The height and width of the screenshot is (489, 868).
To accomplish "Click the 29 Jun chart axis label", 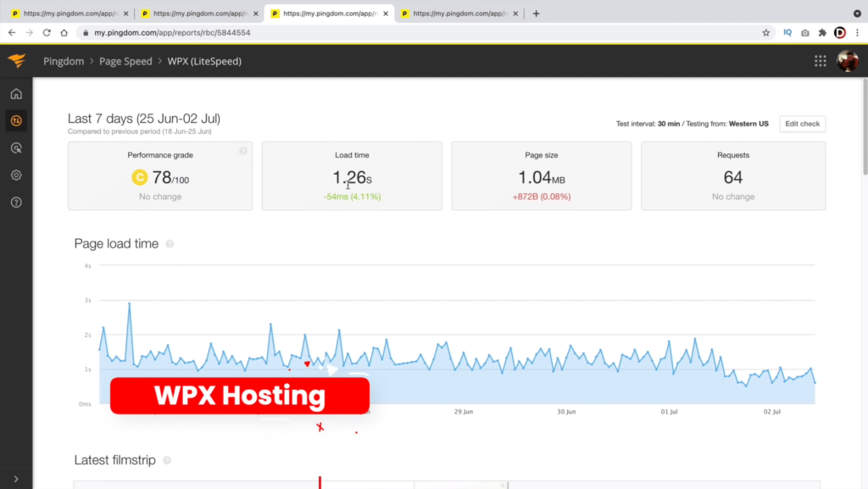I will [x=464, y=412].
